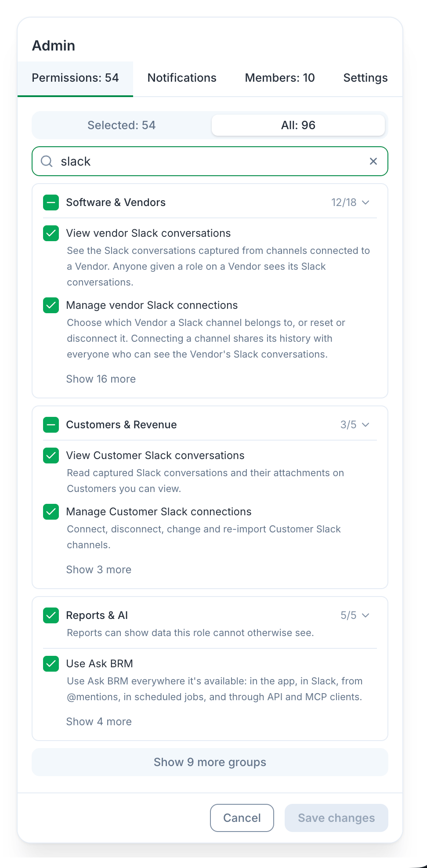The image size is (427, 868).
Task: Click the Software & Vendors heading
Action: [x=116, y=203]
